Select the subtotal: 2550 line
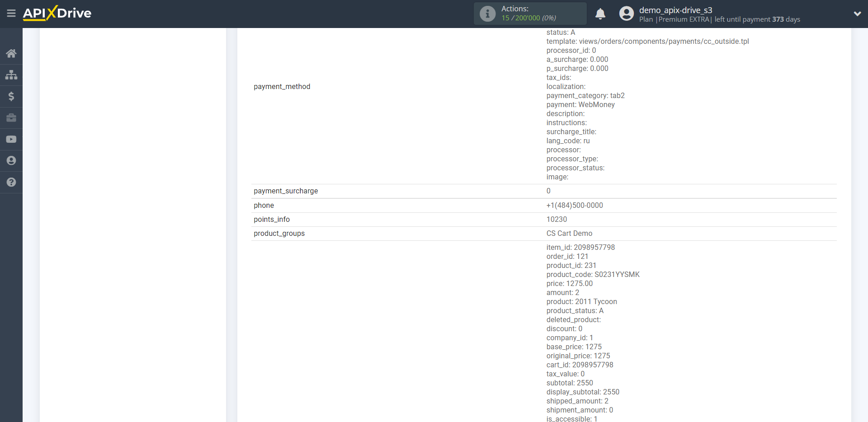Screen dimensions: 868x422 [x=570, y=383]
